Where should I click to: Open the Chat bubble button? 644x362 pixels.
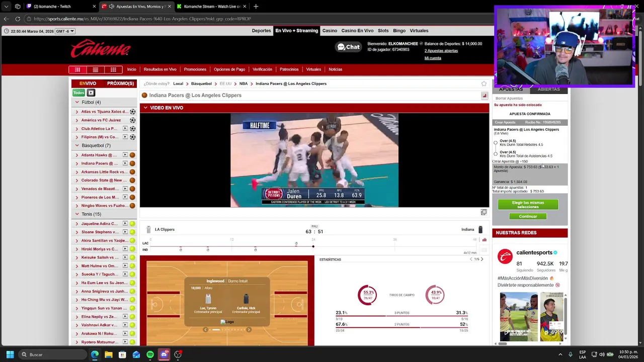click(x=349, y=47)
